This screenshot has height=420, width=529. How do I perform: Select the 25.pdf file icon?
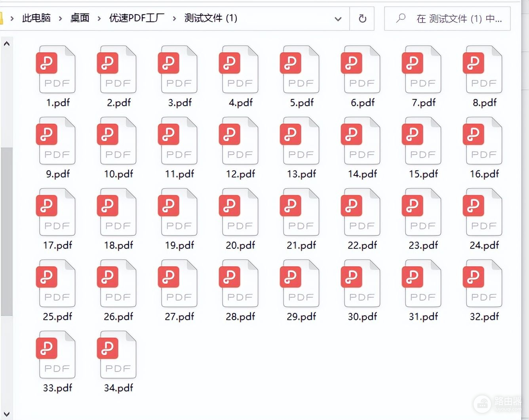tap(56, 283)
